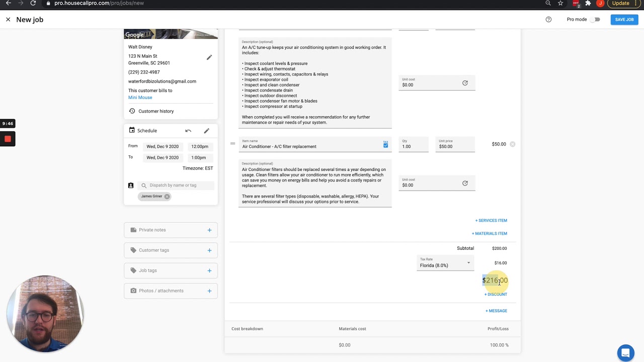Image resolution: width=644 pixels, height=362 pixels.
Task: Select the From date Wed, Dec 9 2020
Action: tap(163, 146)
